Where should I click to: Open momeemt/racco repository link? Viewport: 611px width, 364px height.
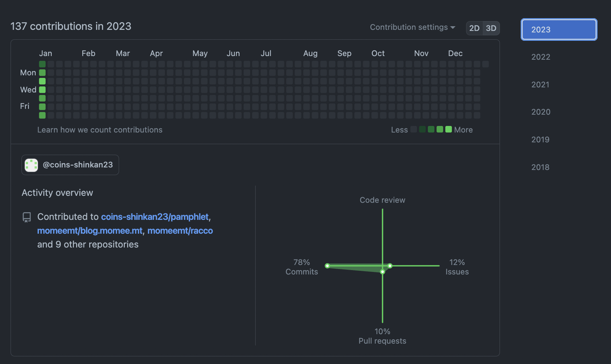(180, 231)
